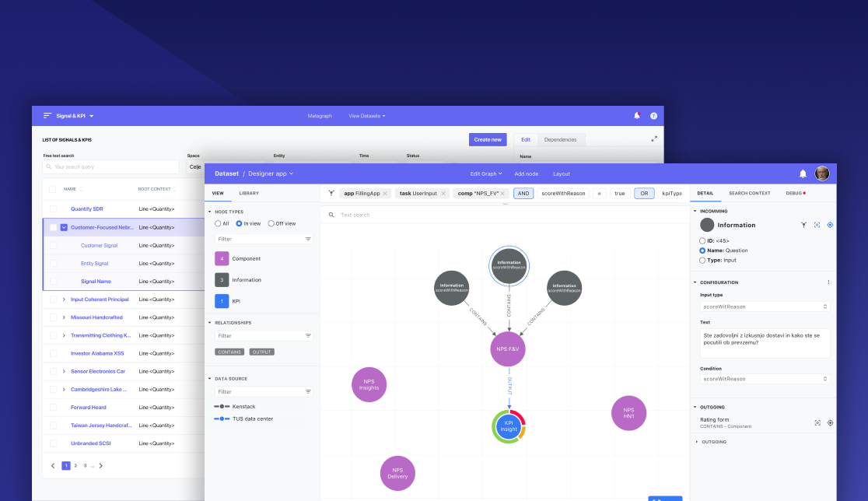Click the Create new button
Image resolution: width=868 pixels, height=501 pixels.
(x=488, y=139)
